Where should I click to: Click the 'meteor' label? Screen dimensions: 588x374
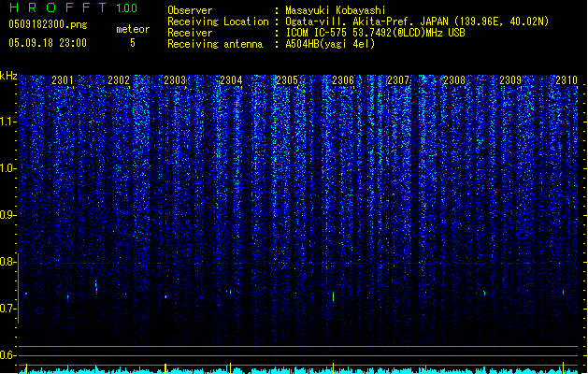133,29
